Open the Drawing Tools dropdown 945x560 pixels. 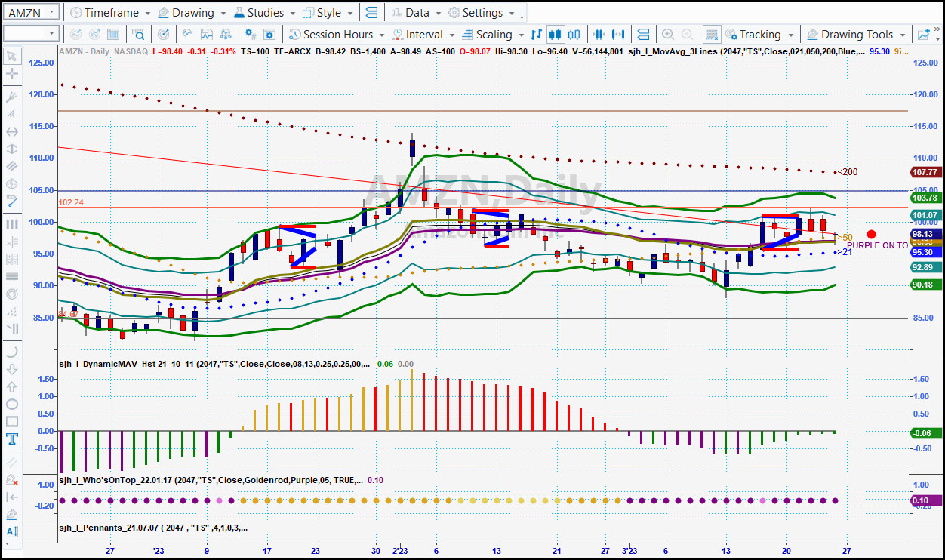click(856, 35)
